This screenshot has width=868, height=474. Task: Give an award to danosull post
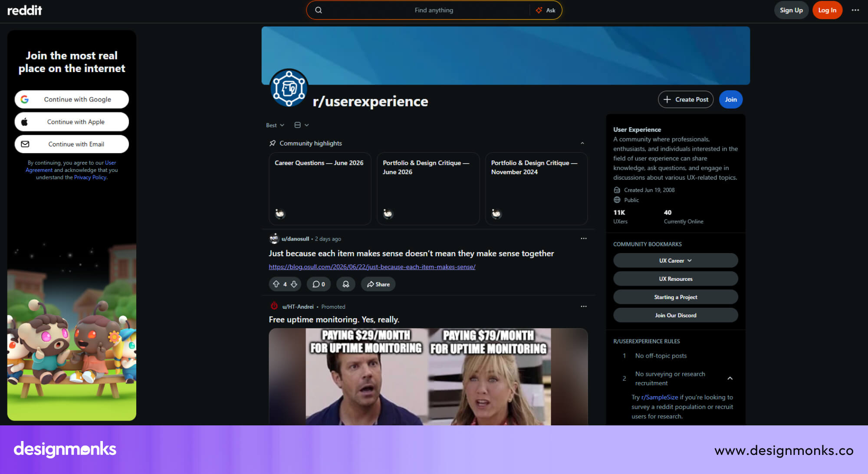(x=345, y=284)
